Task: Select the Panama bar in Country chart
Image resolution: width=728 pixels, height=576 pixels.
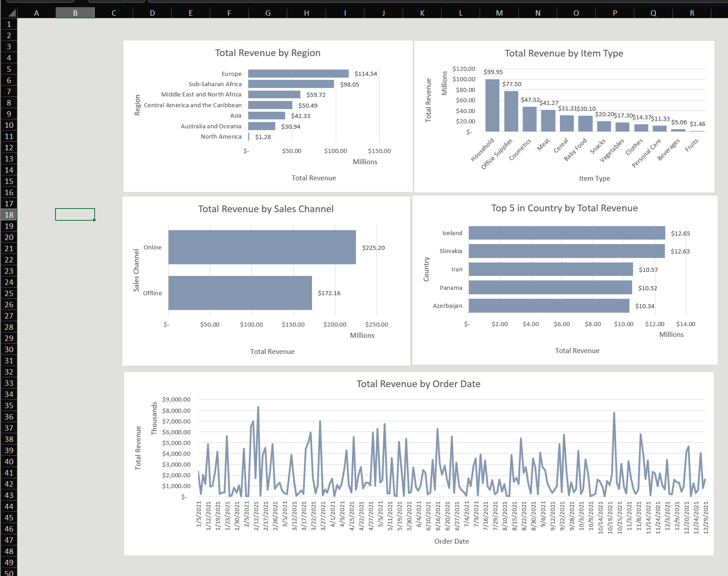Action: (550, 288)
